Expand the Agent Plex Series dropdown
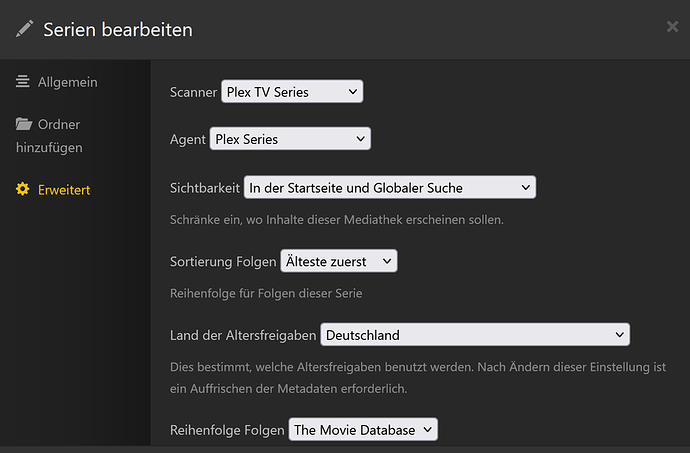690x453 pixels. point(290,139)
